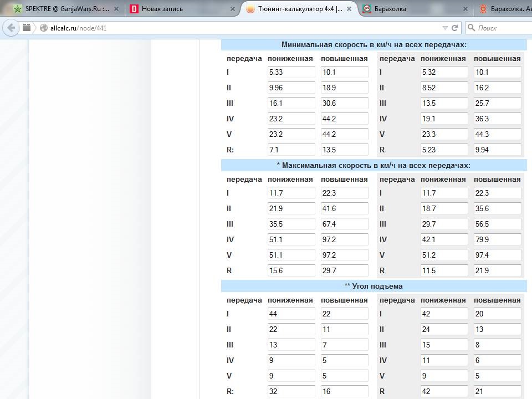Click max speed field showing 79.9

click(498, 239)
